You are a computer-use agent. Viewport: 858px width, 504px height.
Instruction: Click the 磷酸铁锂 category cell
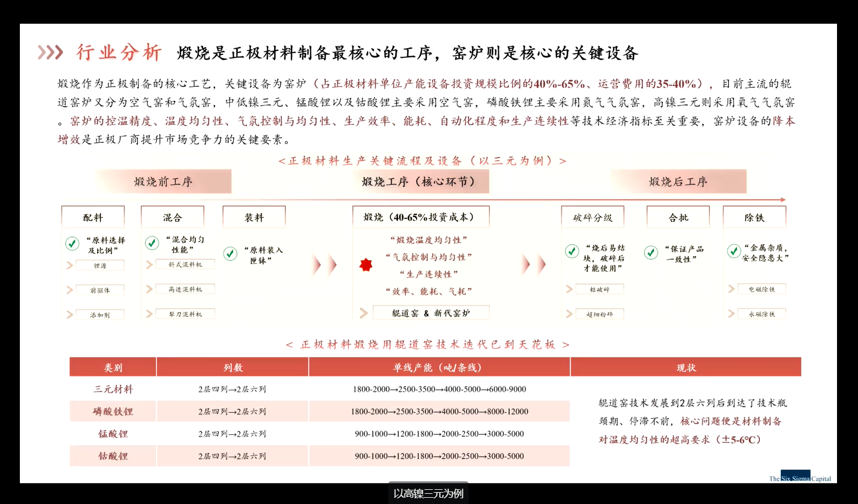coord(113,412)
